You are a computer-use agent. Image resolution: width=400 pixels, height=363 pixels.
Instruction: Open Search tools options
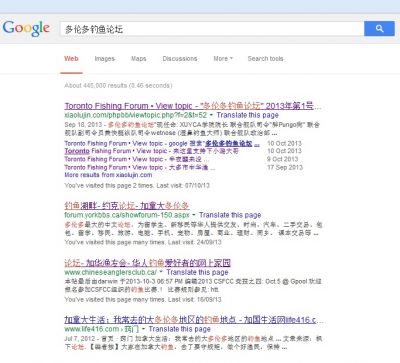266,59
